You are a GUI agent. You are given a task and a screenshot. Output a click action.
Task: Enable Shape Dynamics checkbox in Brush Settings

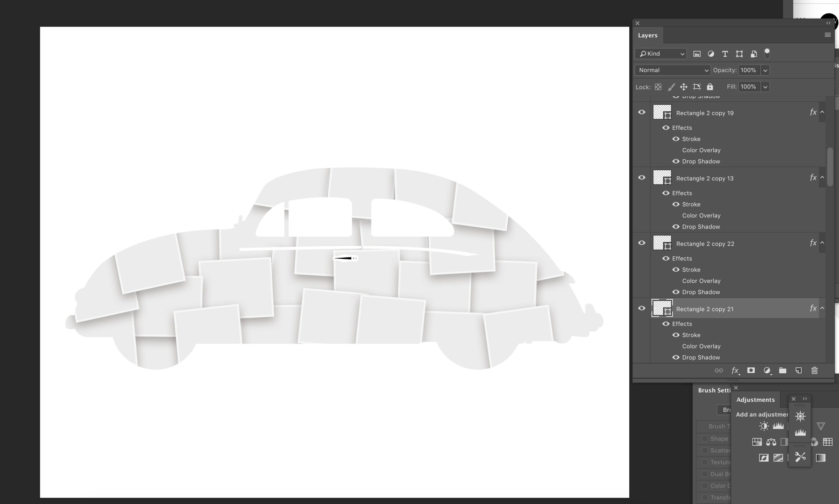[x=705, y=439]
